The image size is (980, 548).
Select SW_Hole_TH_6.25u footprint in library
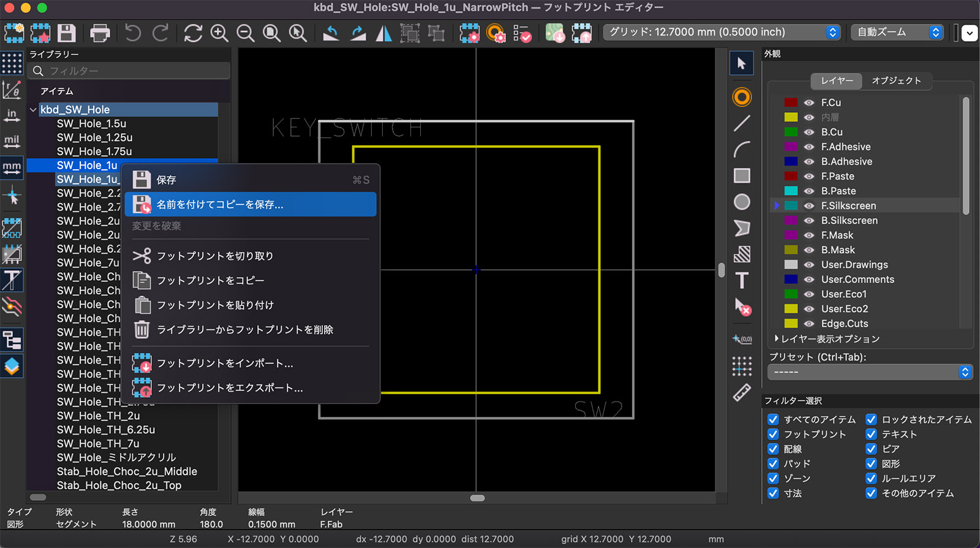click(106, 430)
